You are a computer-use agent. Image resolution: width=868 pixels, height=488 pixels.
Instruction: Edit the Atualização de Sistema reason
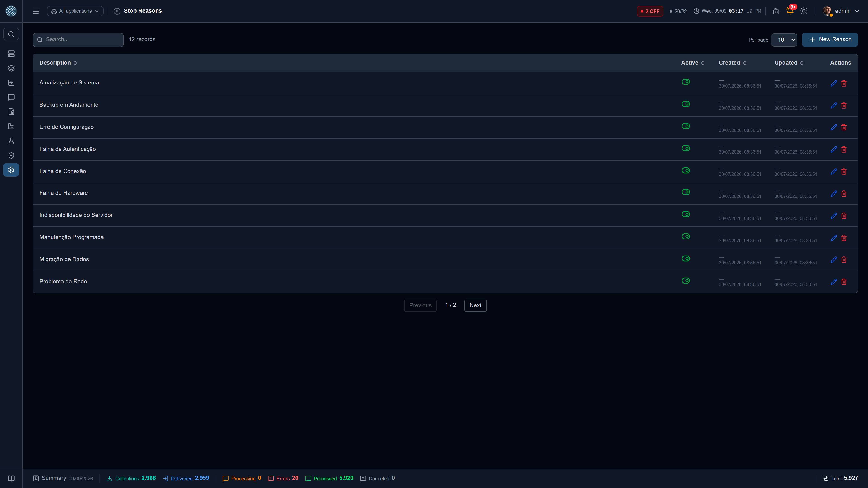pyautogui.click(x=834, y=83)
